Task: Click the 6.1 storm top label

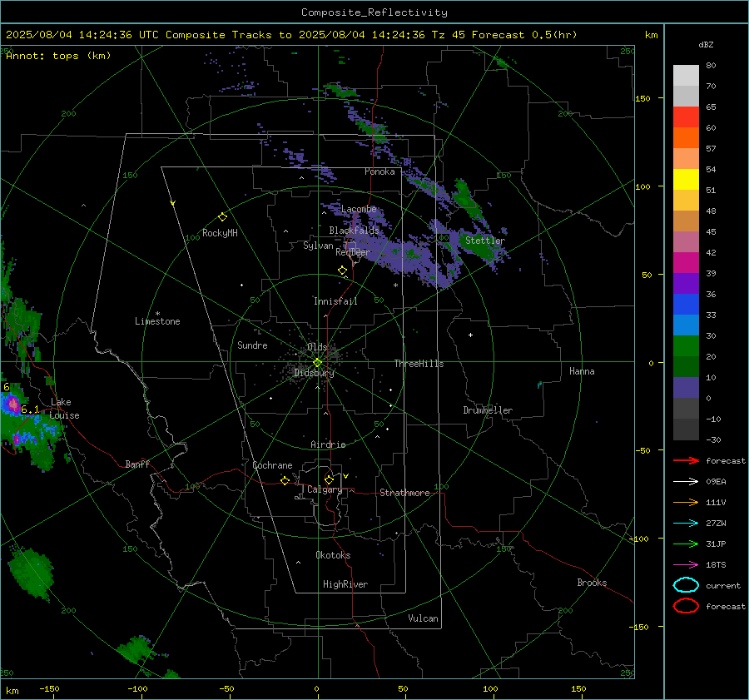Action: click(30, 410)
